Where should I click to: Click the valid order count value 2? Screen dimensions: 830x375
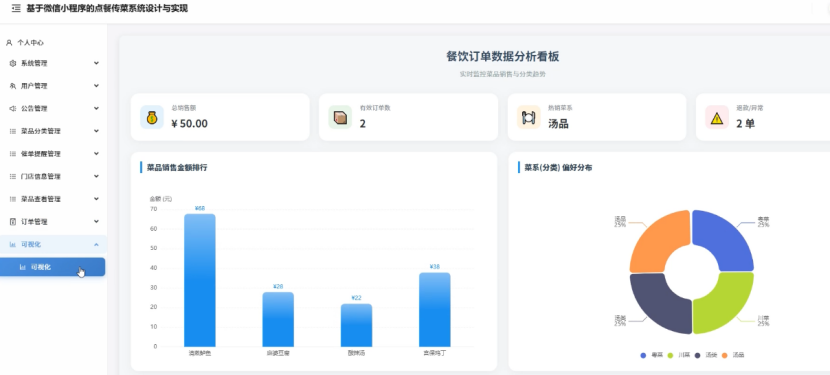[x=363, y=124]
